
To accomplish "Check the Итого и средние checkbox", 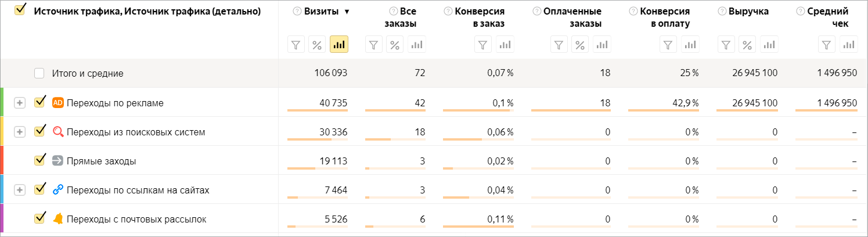I will point(39,73).
